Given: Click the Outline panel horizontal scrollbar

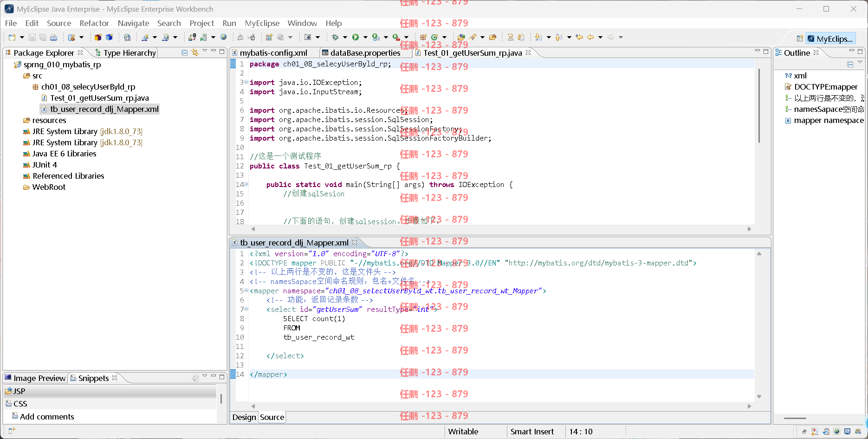Looking at the screenshot, I should click(795, 418).
